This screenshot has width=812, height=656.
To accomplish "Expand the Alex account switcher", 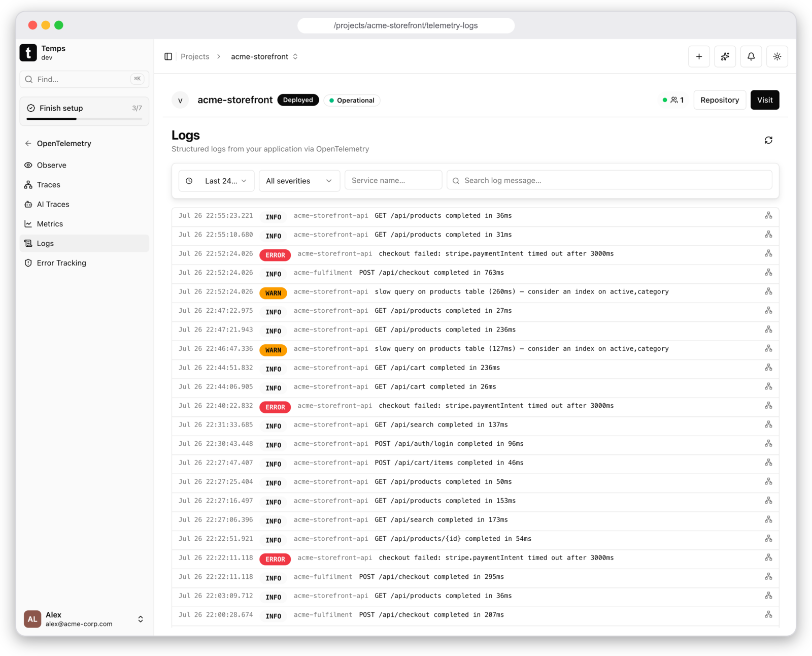I will click(x=141, y=619).
